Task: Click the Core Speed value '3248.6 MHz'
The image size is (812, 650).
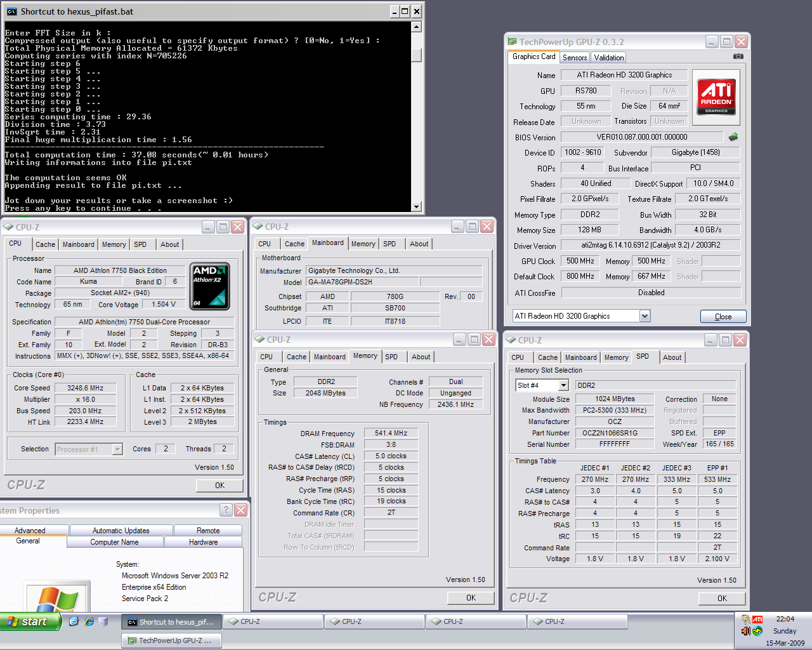Action: pyautogui.click(x=86, y=388)
